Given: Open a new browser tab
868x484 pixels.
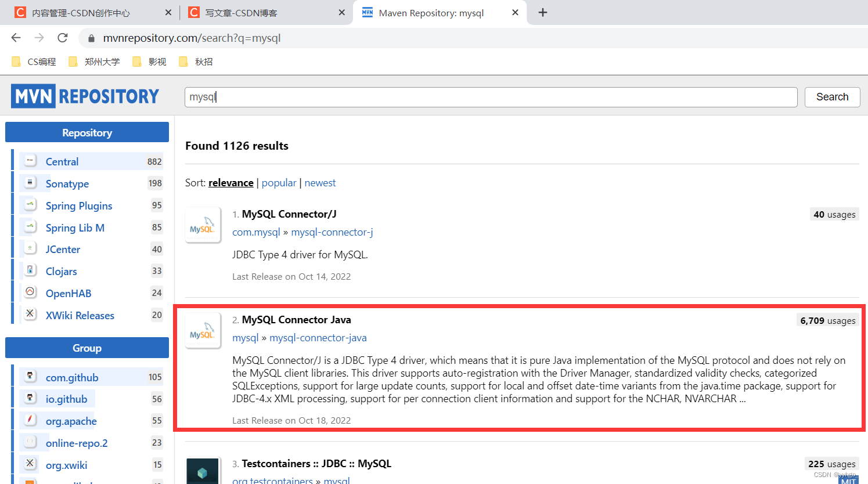Looking at the screenshot, I should click(543, 12).
